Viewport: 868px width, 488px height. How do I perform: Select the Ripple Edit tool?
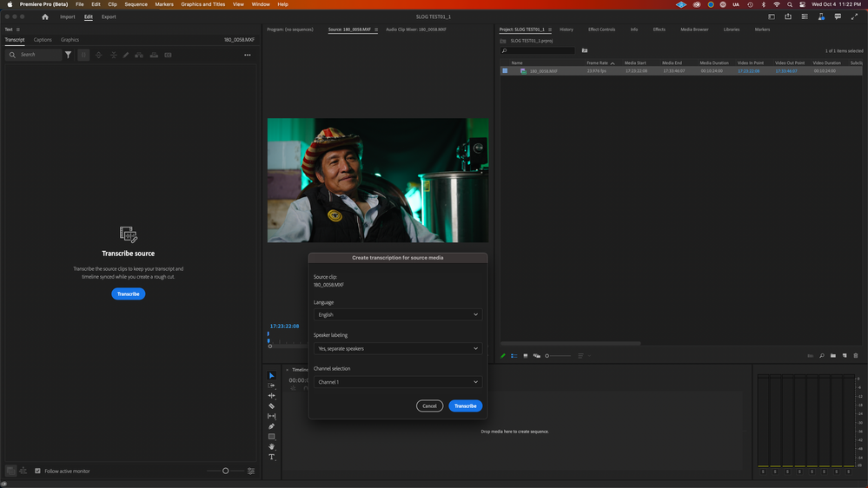(271, 396)
